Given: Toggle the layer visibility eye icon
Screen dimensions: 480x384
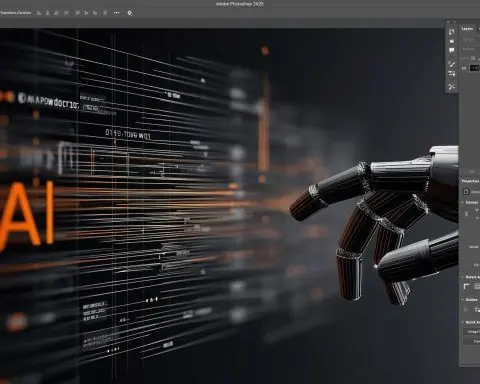Looking at the screenshot, I should tap(464, 68).
